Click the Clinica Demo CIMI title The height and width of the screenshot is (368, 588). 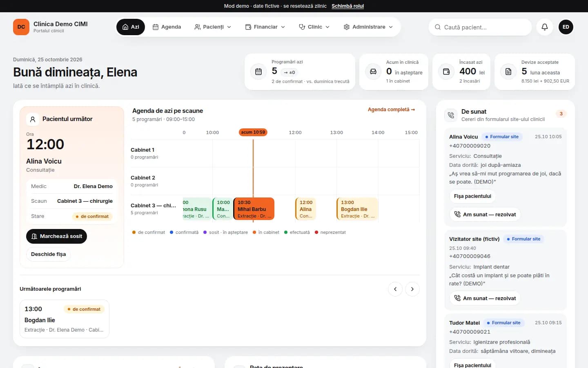pyautogui.click(x=60, y=24)
